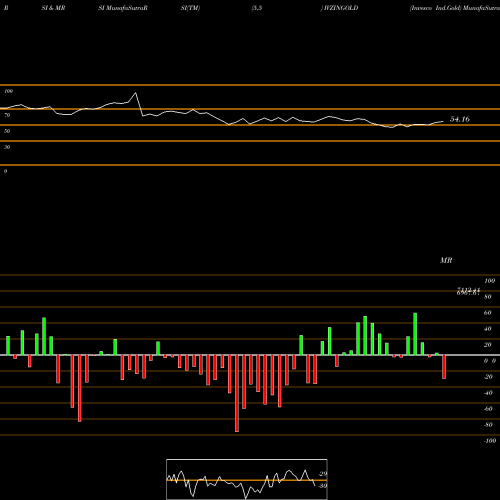Click the -39 value in the mini chart
Screen dimensions: 500x500
pos(323,486)
